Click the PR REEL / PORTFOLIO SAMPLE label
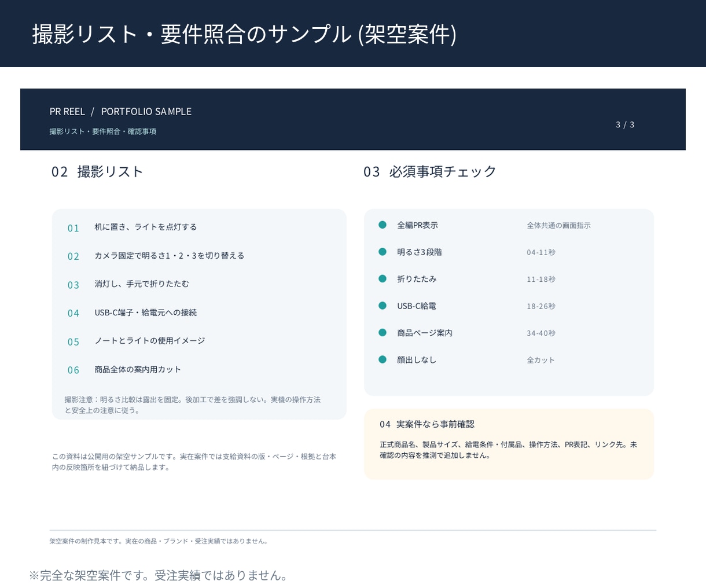 coord(120,111)
